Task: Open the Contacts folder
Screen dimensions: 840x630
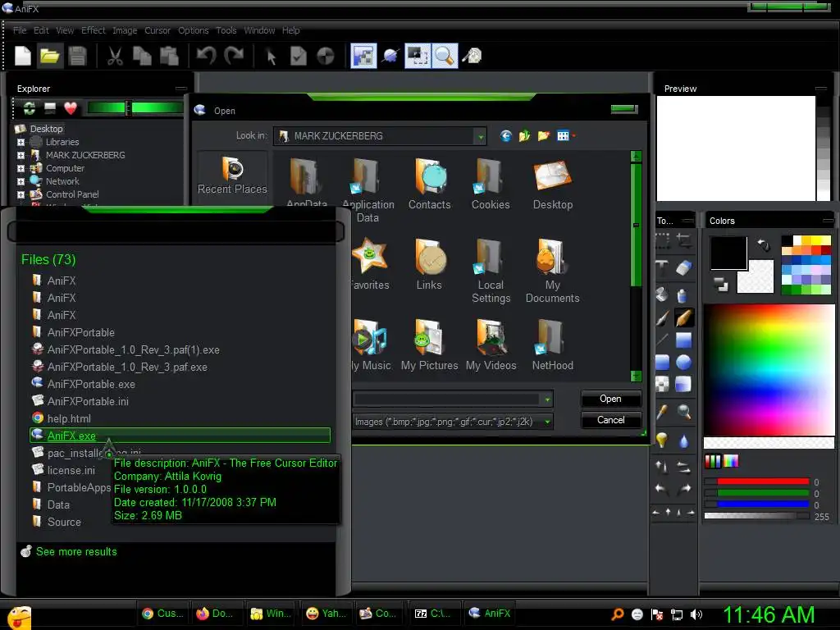Action: pyautogui.click(x=430, y=185)
